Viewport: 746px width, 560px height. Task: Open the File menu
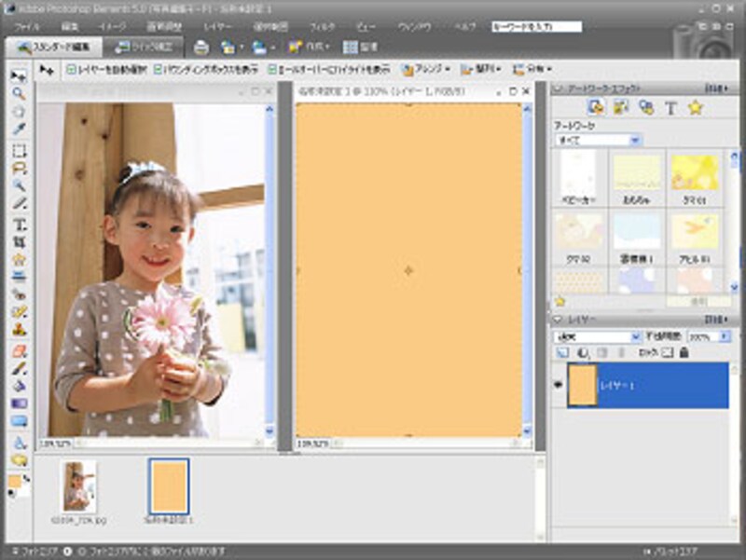click(28, 27)
